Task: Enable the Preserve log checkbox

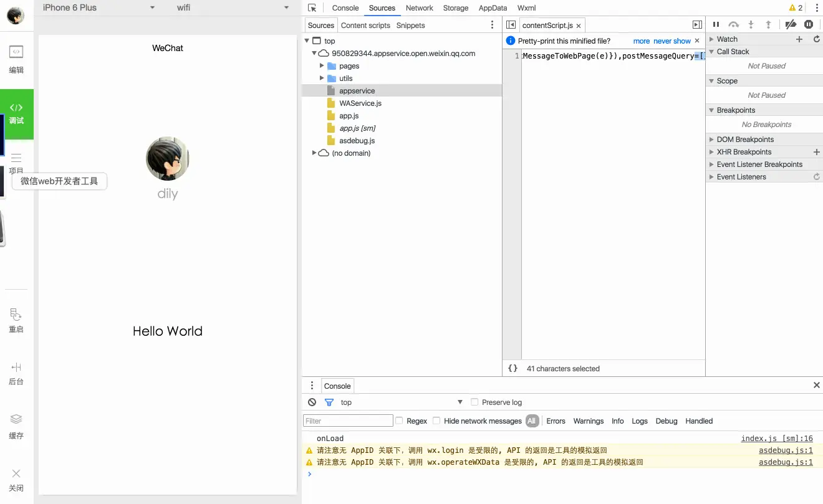Action: click(474, 402)
